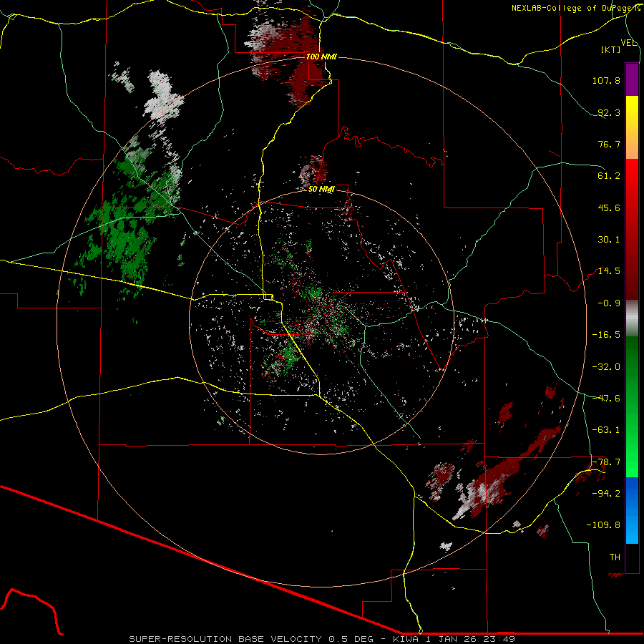Screen dimensions: 644x644
Task: Click the 50 NMI range ring label
Action: [x=321, y=190]
